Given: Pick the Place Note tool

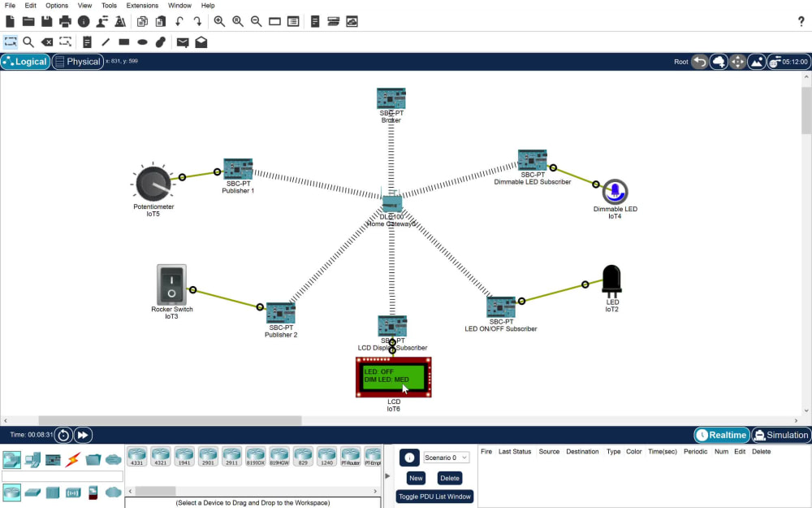Looking at the screenshot, I should pyautogui.click(x=87, y=42).
